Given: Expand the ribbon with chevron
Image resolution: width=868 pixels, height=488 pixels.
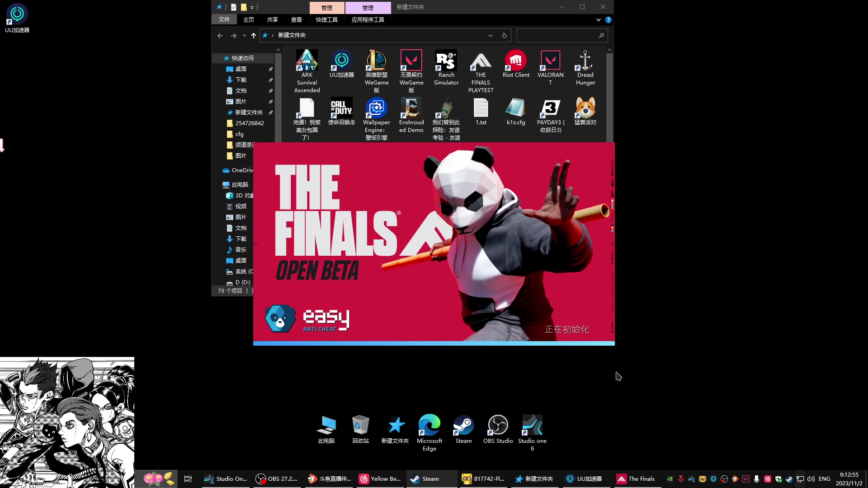Looking at the screenshot, I should (x=599, y=19).
